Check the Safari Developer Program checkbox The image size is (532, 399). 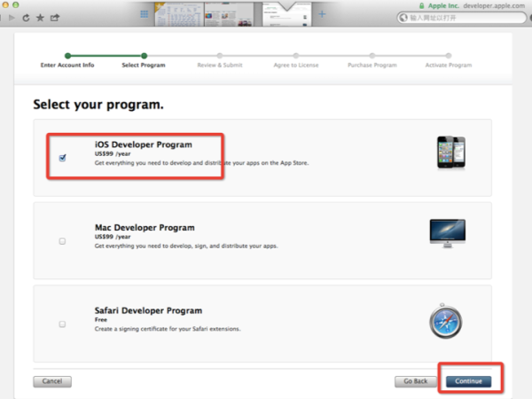[x=62, y=324]
